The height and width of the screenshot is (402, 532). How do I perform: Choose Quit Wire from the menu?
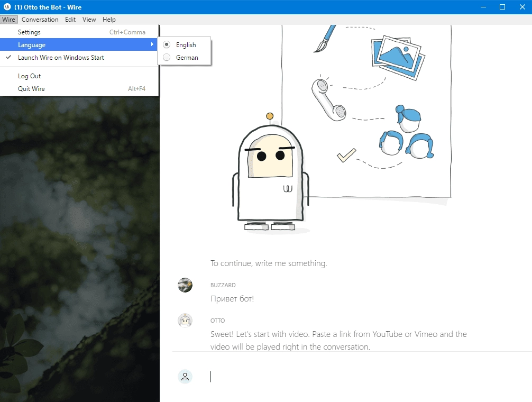(x=79, y=88)
